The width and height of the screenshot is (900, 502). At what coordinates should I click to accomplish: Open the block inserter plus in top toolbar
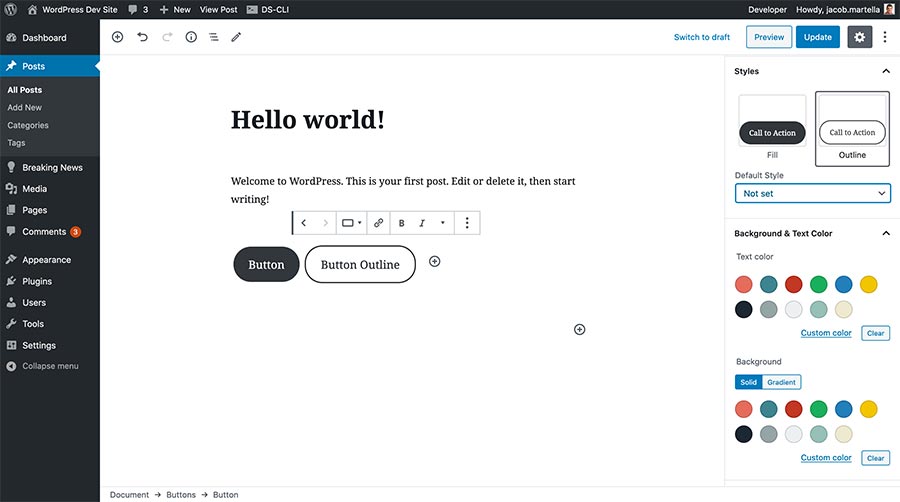click(118, 37)
